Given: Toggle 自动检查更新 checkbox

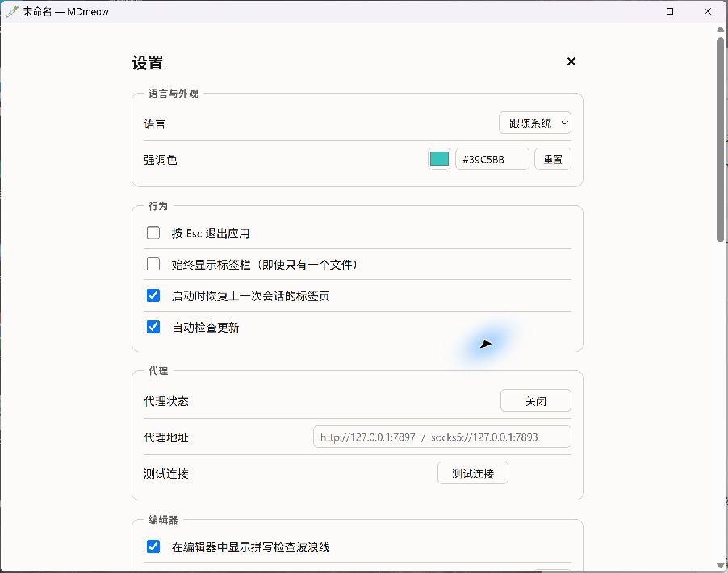Looking at the screenshot, I should pyautogui.click(x=153, y=327).
